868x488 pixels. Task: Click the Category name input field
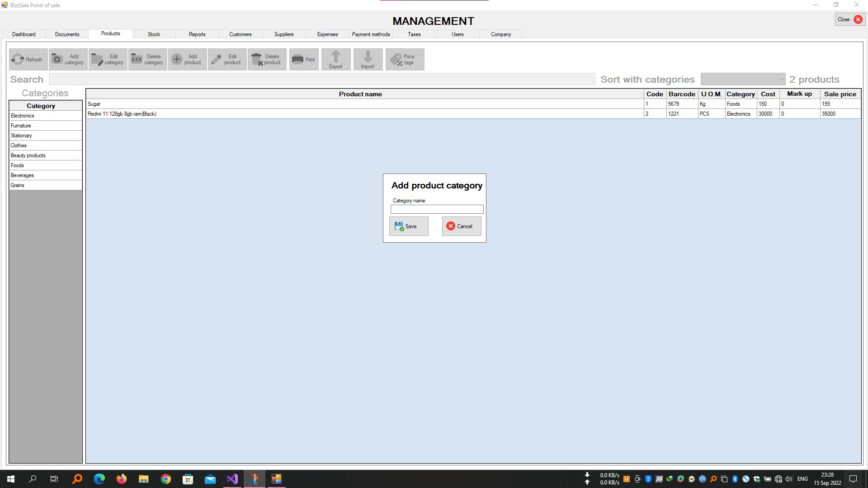click(437, 209)
